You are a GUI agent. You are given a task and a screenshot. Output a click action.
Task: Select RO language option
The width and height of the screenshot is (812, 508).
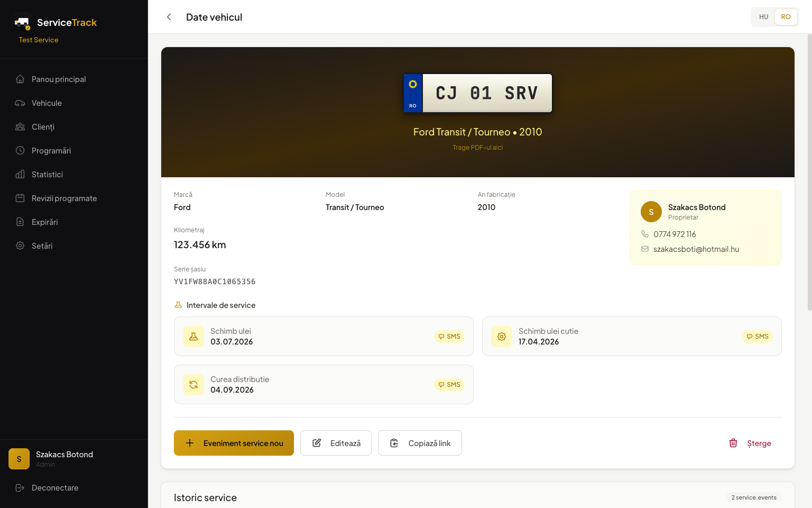click(786, 17)
